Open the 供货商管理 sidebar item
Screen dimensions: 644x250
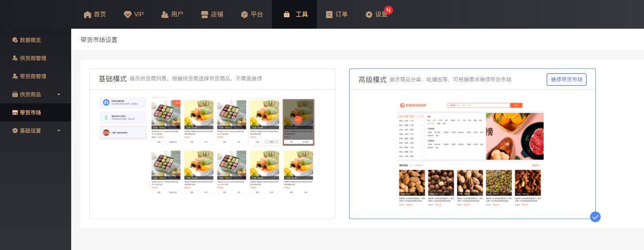33,58
